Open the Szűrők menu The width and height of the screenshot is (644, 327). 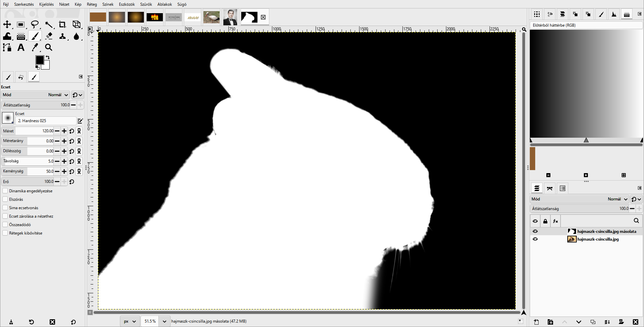pyautogui.click(x=146, y=4)
